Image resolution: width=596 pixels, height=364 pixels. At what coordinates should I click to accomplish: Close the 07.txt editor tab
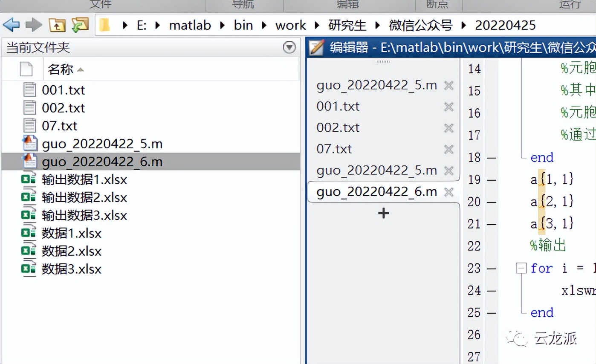click(x=448, y=149)
